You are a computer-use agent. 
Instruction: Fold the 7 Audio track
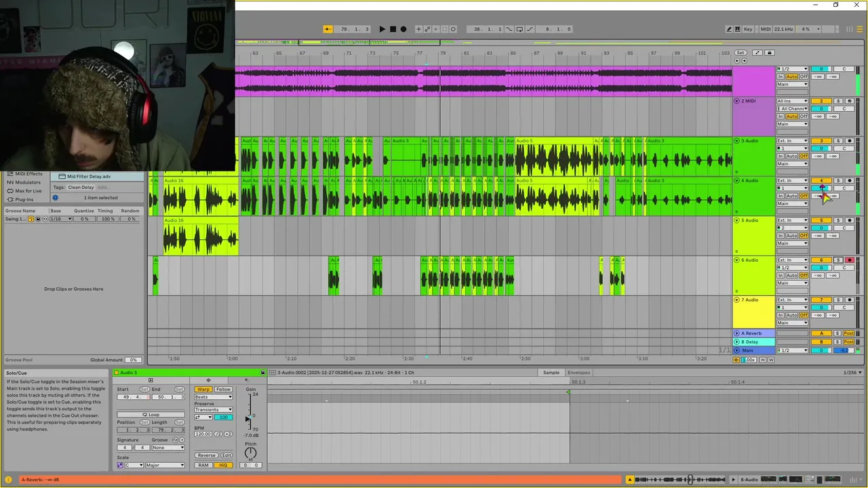pyautogui.click(x=737, y=300)
